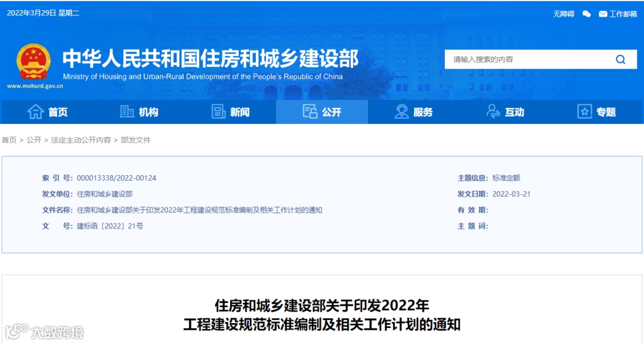Image resolution: width=644 pixels, height=344 pixels.
Task: Select the 公开 navigation tab
Action: (322, 111)
